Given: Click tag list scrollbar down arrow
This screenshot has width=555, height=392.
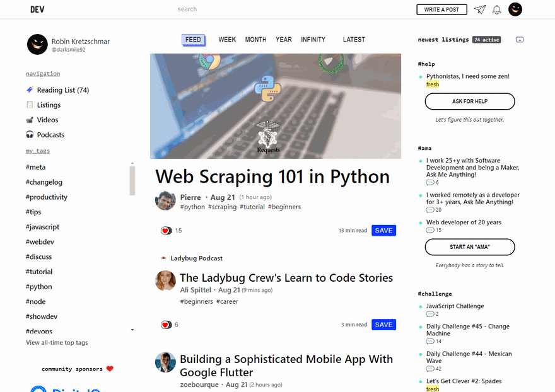Looking at the screenshot, I should pos(132,330).
